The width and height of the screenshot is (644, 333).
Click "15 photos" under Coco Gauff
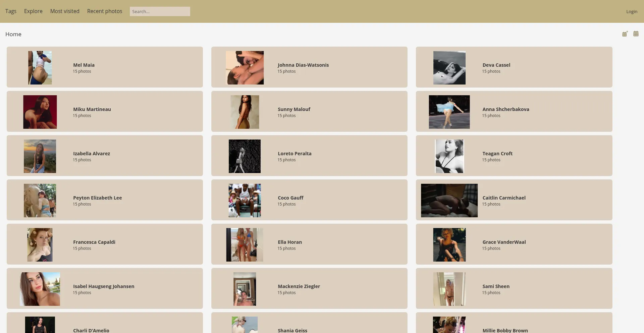pos(287,204)
